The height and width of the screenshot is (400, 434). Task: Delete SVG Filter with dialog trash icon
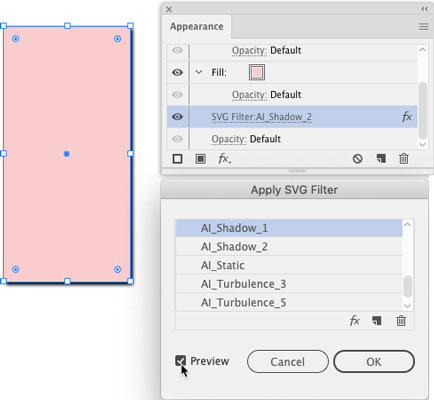[401, 321]
